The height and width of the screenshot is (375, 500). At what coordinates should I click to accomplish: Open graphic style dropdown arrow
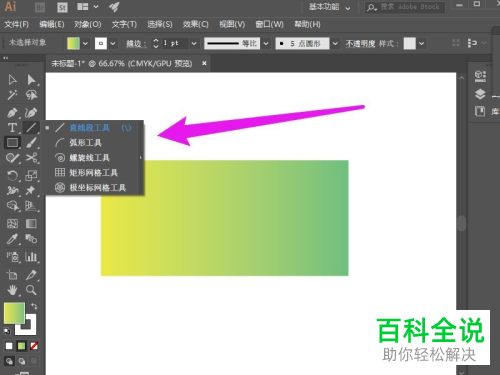422,43
